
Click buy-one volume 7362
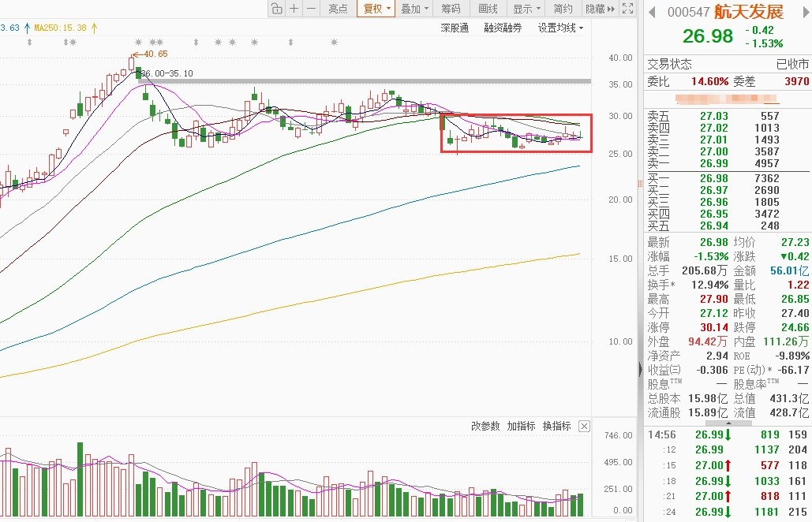pos(767,178)
